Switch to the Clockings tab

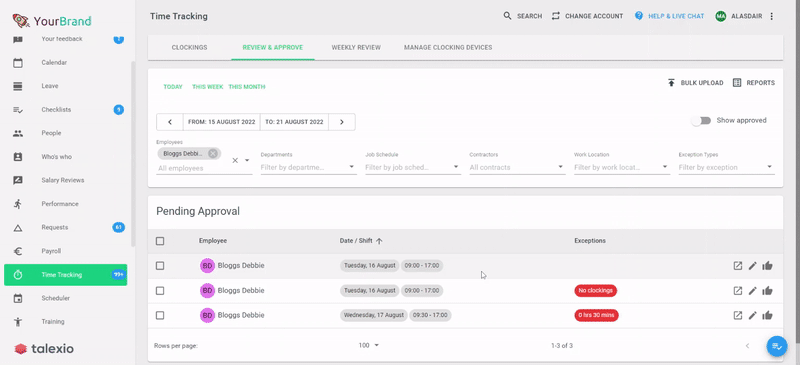(x=189, y=47)
